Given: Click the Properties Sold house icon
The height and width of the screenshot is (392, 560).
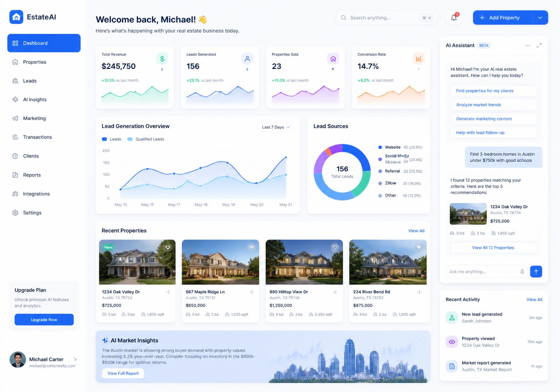Looking at the screenshot, I should (x=333, y=59).
